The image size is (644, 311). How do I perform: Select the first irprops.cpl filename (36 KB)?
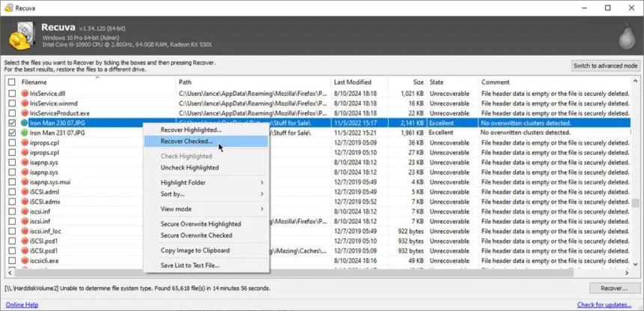[x=45, y=142]
